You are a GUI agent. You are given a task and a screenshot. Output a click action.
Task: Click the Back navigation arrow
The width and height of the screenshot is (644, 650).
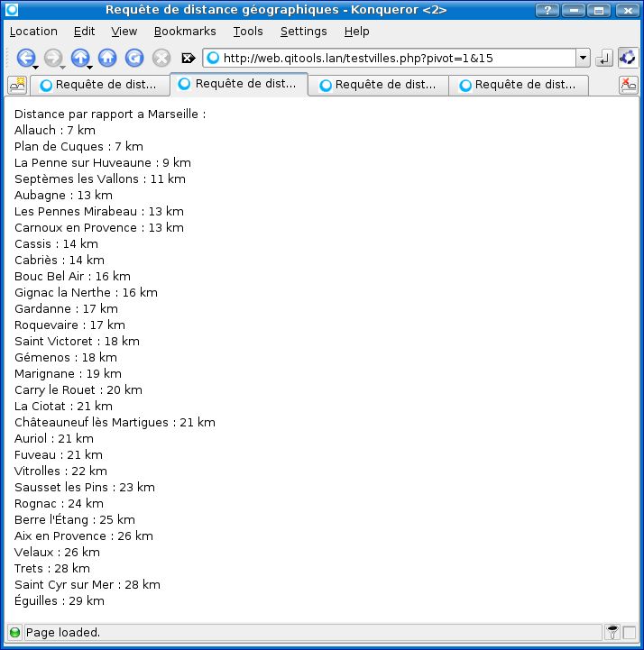[x=25, y=58]
